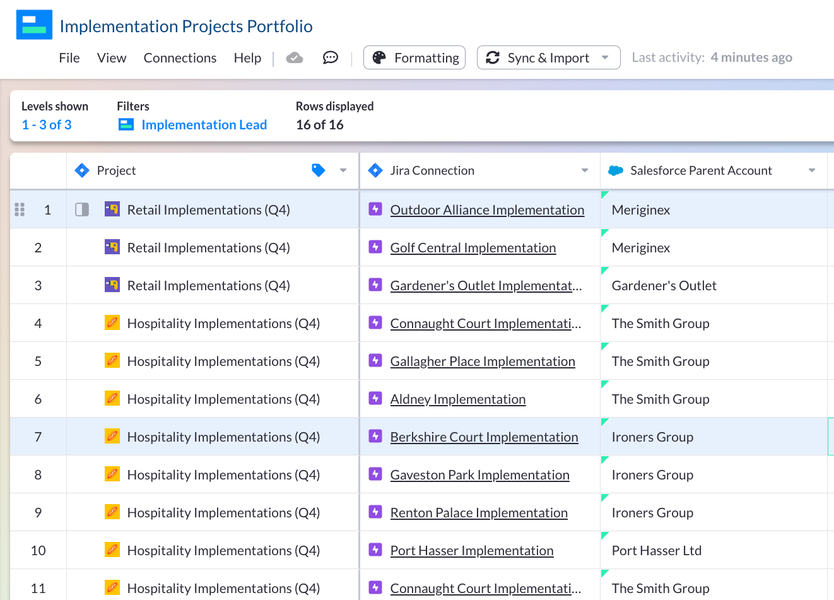This screenshot has height=600, width=834.
Task: Open the Connections menu
Action: 180,57
